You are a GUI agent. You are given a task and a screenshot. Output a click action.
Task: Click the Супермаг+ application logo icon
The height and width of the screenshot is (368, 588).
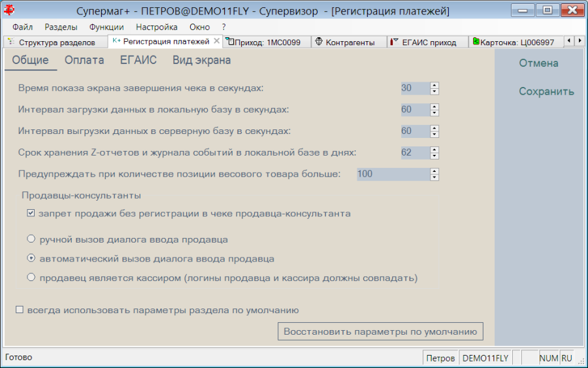pos(8,10)
